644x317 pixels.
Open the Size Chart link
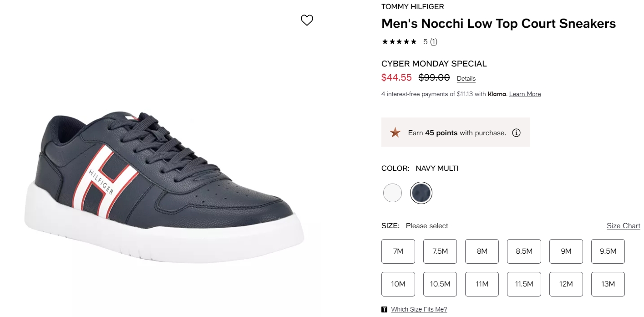pyautogui.click(x=624, y=226)
